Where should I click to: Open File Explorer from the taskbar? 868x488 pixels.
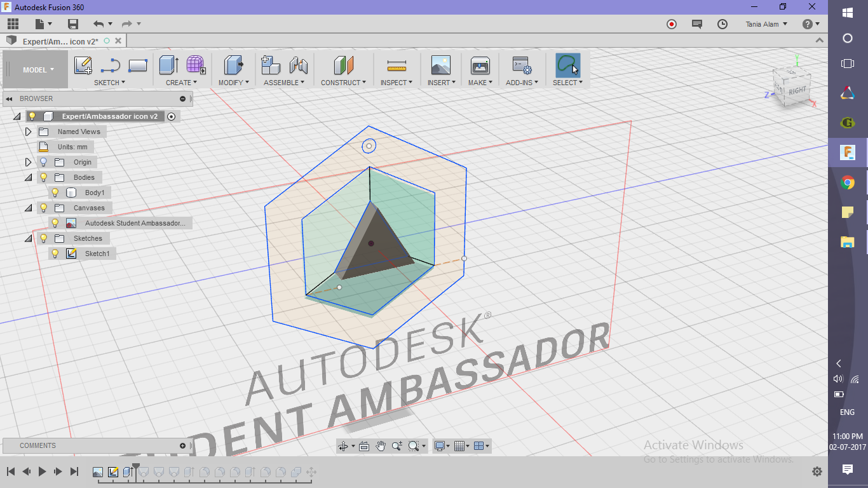pyautogui.click(x=848, y=241)
